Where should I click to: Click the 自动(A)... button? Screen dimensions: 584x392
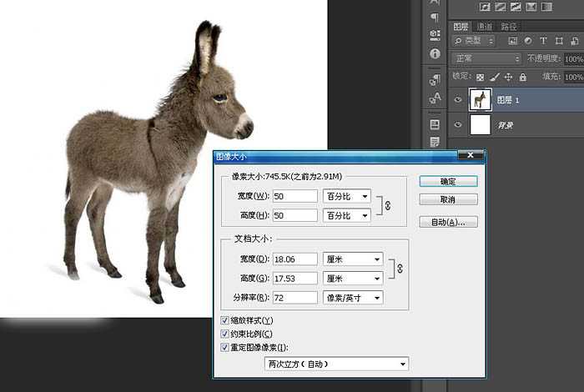449,223
